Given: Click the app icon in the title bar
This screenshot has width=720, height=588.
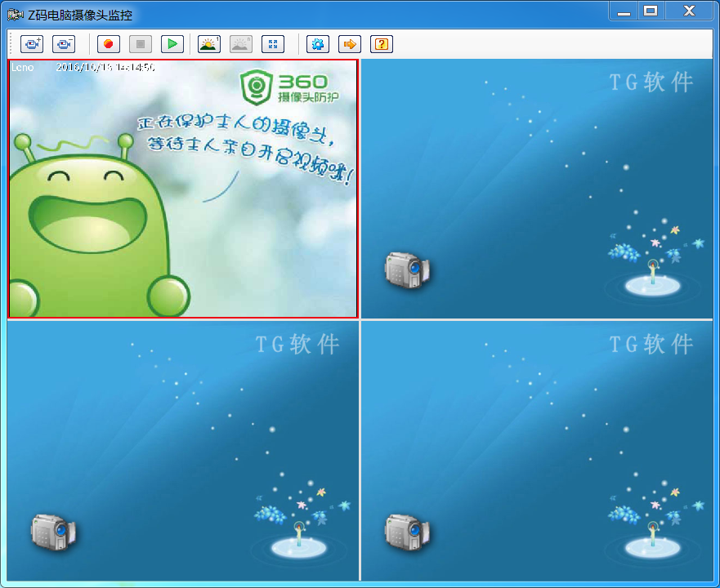Looking at the screenshot, I should [14, 15].
